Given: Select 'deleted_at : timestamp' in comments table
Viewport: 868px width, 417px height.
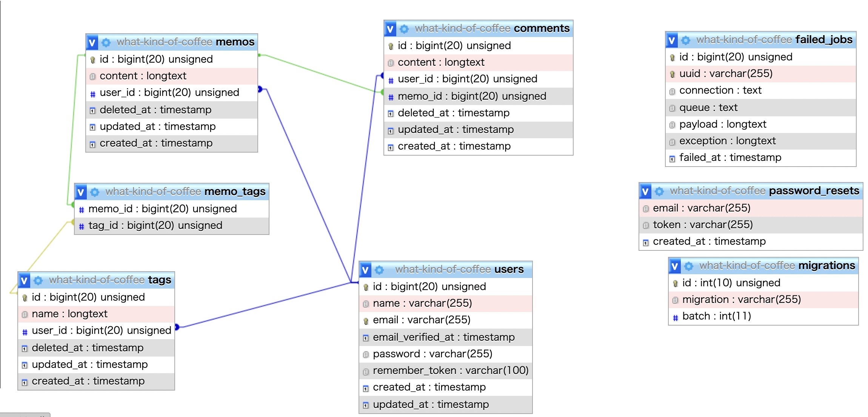Looking at the screenshot, I should [479, 113].
